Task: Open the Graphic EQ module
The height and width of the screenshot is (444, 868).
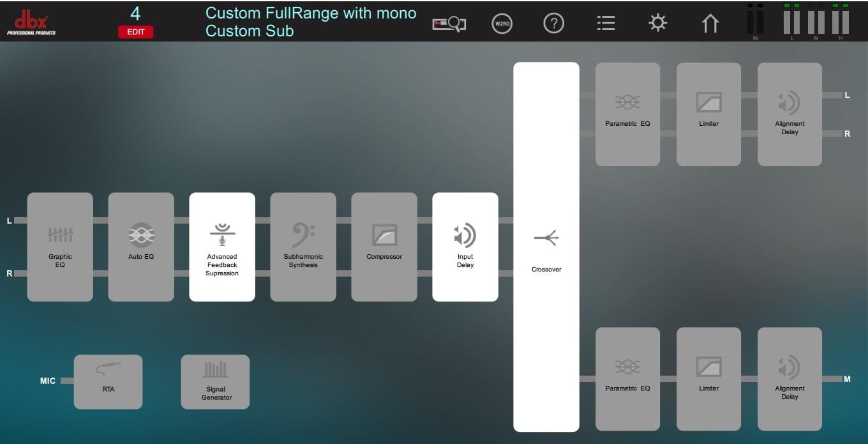Action: (60, 247)
